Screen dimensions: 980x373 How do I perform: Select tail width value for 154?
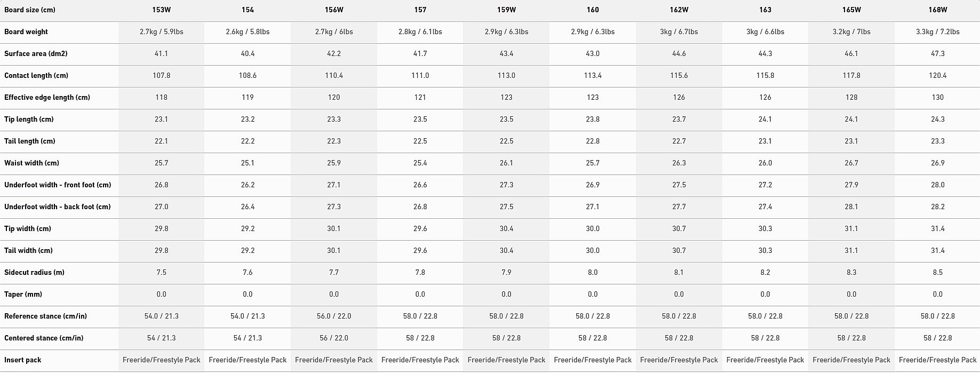tap(248, 250)
